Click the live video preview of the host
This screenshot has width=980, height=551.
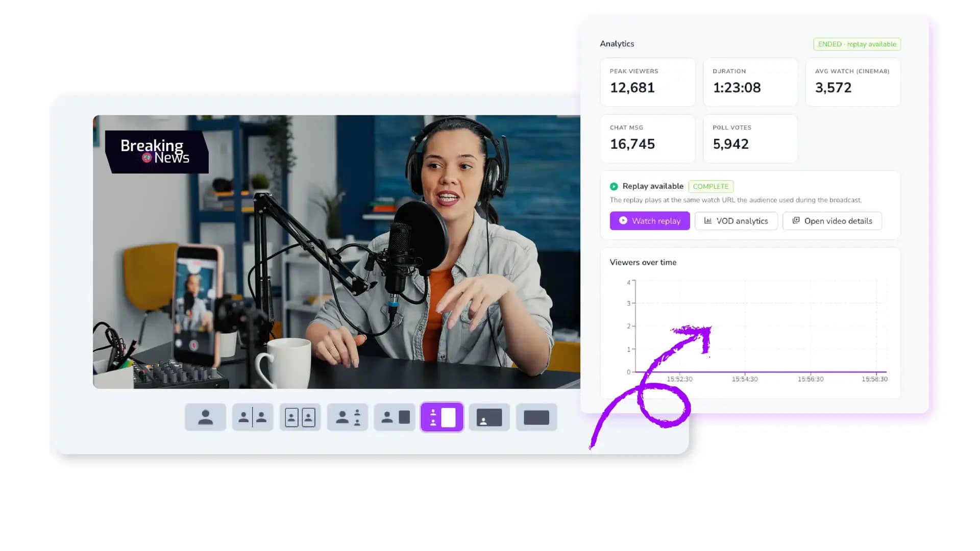[336, 252]
